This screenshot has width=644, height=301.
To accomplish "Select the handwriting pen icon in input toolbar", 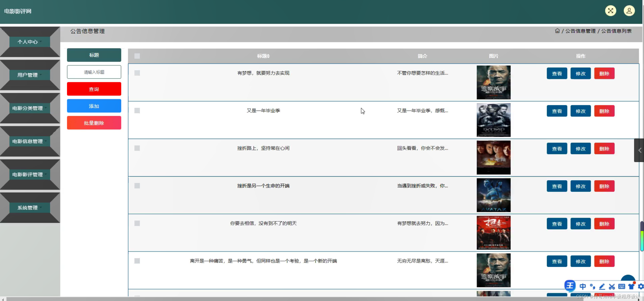I will click(x=602, y=287).
